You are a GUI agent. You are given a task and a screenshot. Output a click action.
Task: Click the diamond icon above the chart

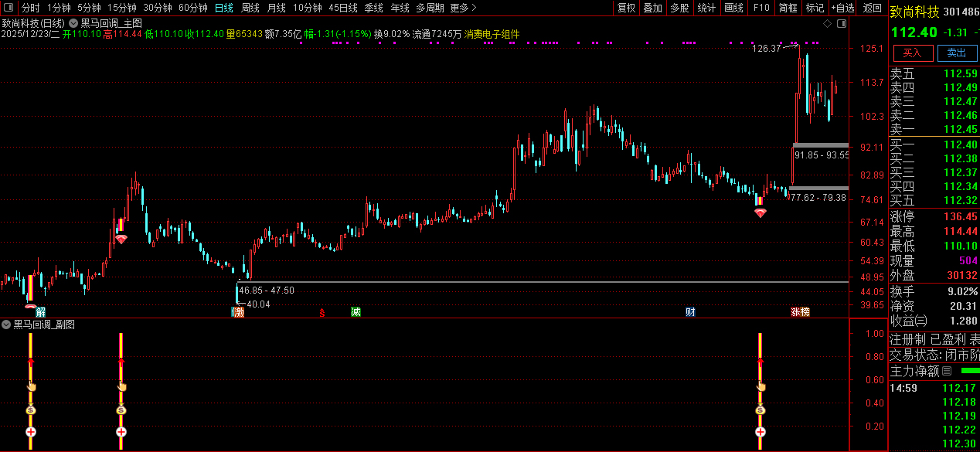click(828, 24)
